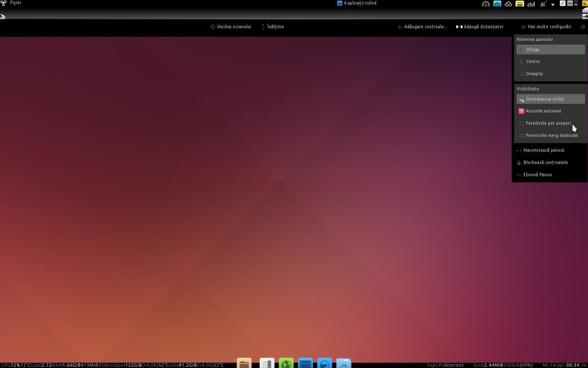Open the cloud sync tray icon
The image size is (588, 368).
pos(508,4)
